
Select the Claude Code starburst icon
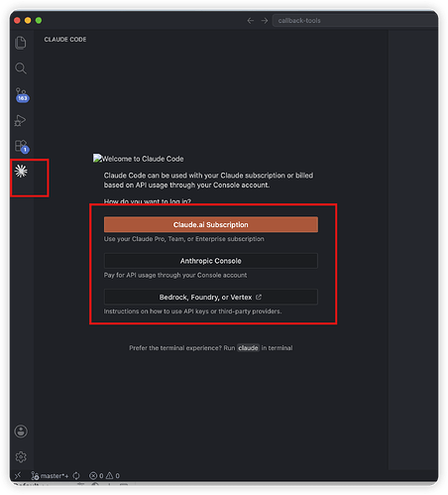pyautogui.click(x=21, y=171)
